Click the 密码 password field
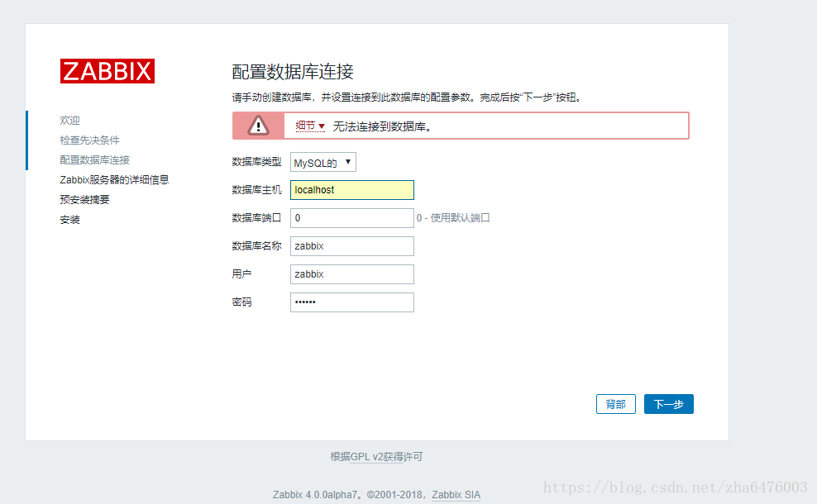 coord(352,302)
